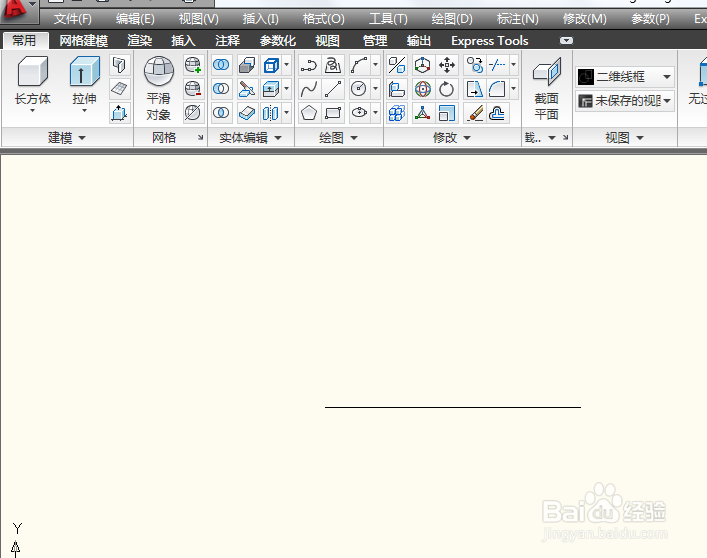Click the Circle tool icon
Image resolution: width=707 pixels, height=558 pixels.
click(359, 89)
